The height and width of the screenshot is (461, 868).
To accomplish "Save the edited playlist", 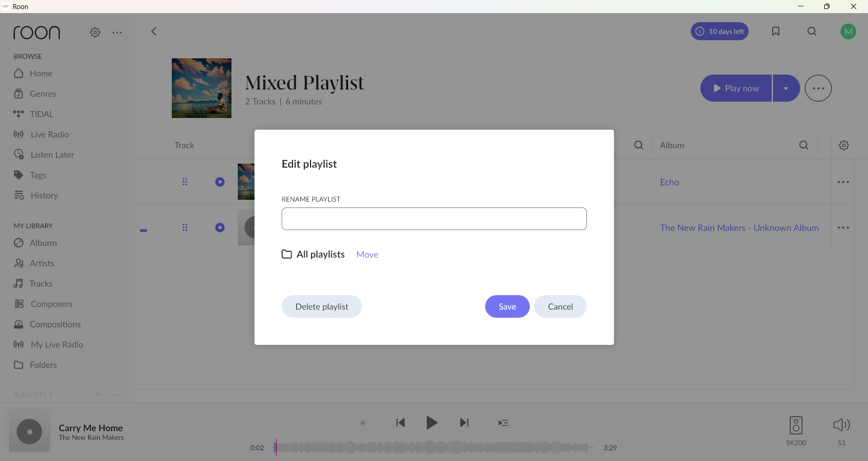I will (x=507, y=306).
